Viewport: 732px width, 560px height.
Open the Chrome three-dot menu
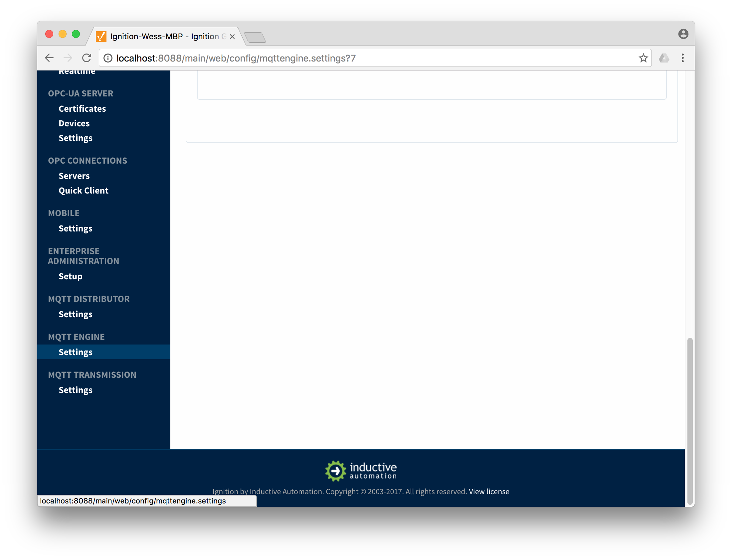click(x=682, y=58)
